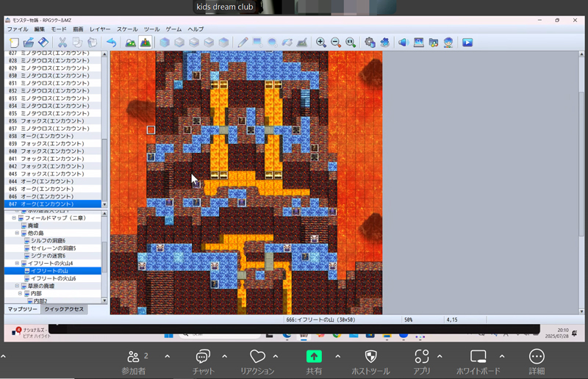Select the layer 2 icon
This screenshot has height=379, width=588.
tap(194, 43)
